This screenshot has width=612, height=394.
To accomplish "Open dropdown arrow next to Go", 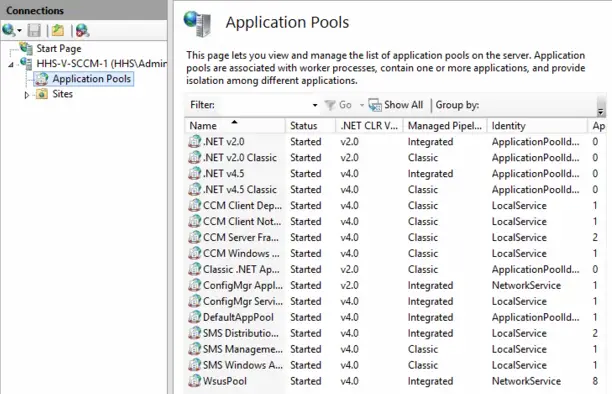I will [361, 105].
